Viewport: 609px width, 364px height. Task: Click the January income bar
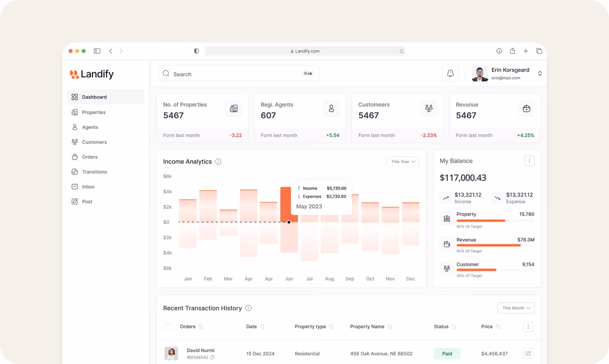[188, 211]
